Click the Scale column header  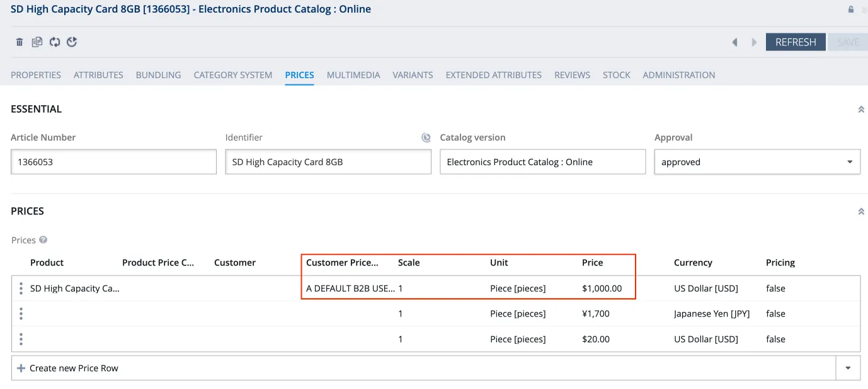pos(409,262)
